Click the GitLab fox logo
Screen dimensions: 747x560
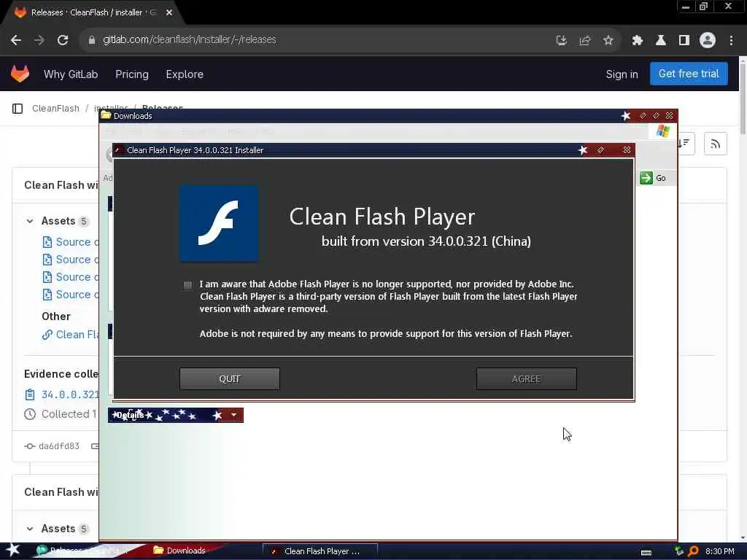coord(20,74)
